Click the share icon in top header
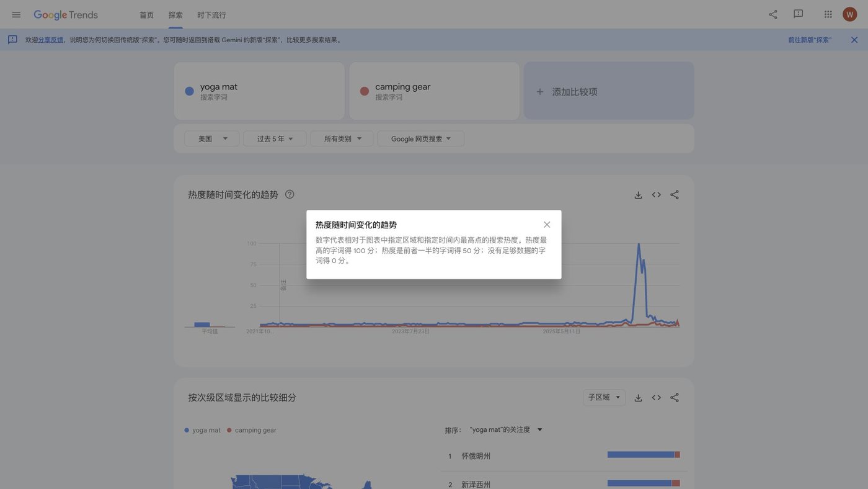The width and height of the screenshot is (868, 489). coord(773,14)
